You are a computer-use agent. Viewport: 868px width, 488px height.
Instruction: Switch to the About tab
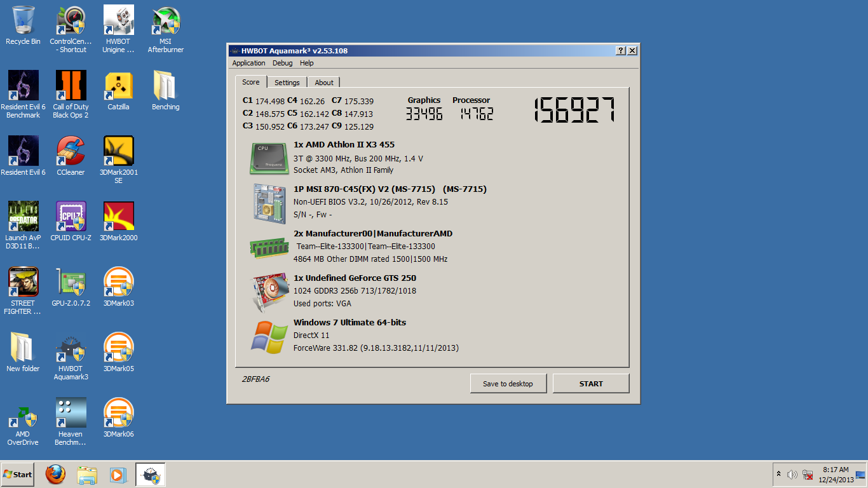pyautogui.click(x=324, y=83)
